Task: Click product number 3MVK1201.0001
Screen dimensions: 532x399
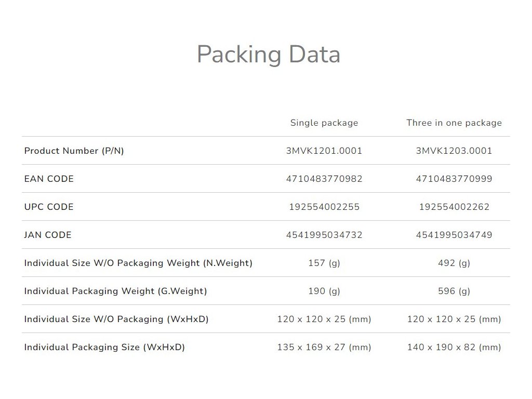Action: (x=324, y=151)
